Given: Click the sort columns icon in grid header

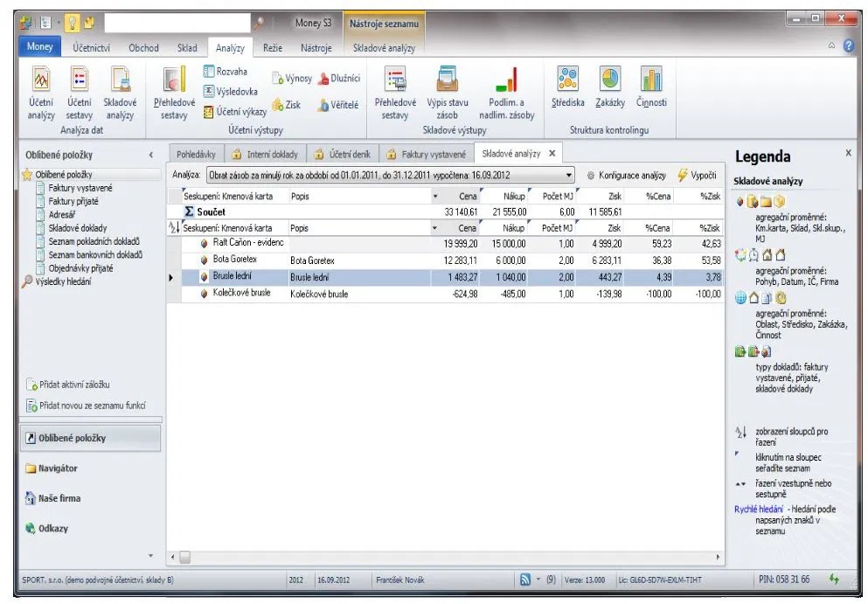Looking at the screenshot, I should click(174, 228).
